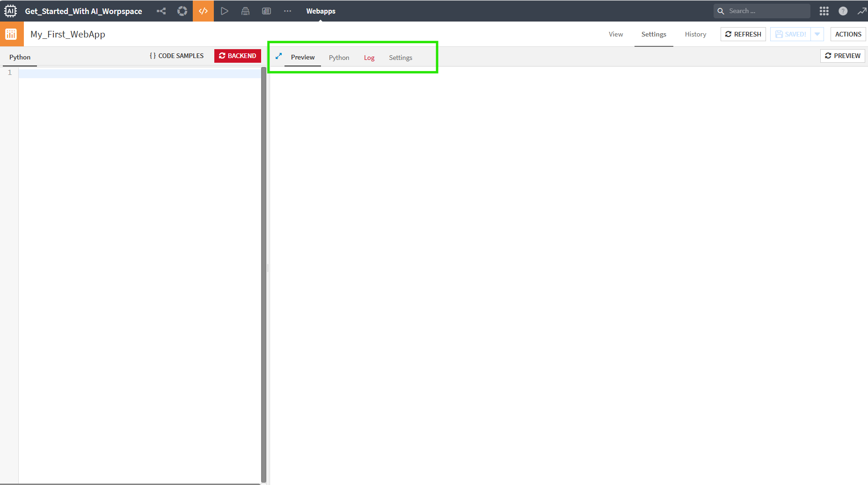Open the Log tab
868x485 pixels.
(369, 58)
